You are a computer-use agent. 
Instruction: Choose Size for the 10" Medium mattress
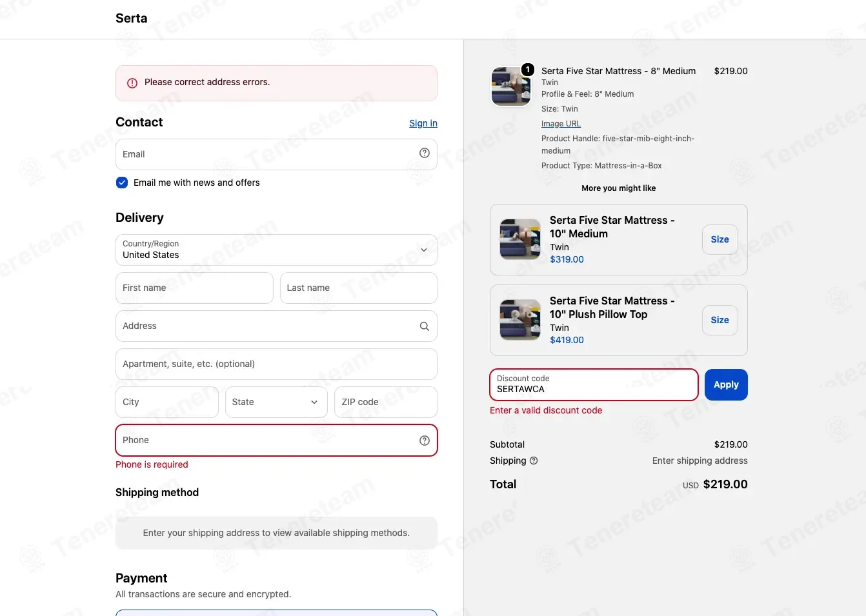point(720,239)
